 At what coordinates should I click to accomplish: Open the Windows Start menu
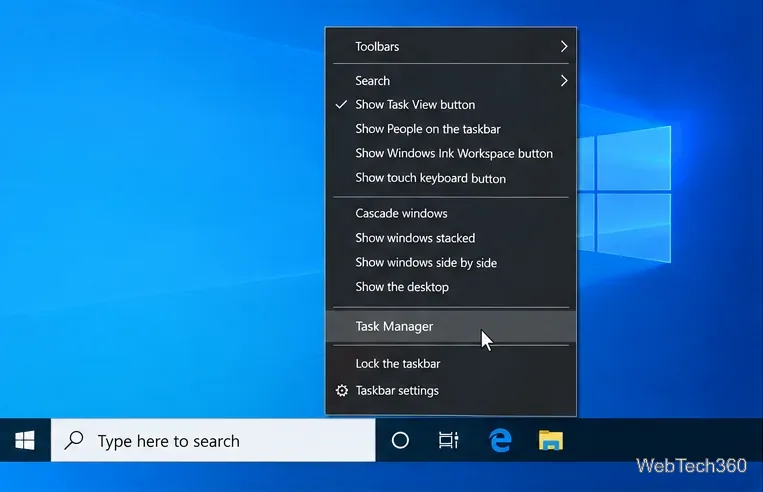coord(25,440)
